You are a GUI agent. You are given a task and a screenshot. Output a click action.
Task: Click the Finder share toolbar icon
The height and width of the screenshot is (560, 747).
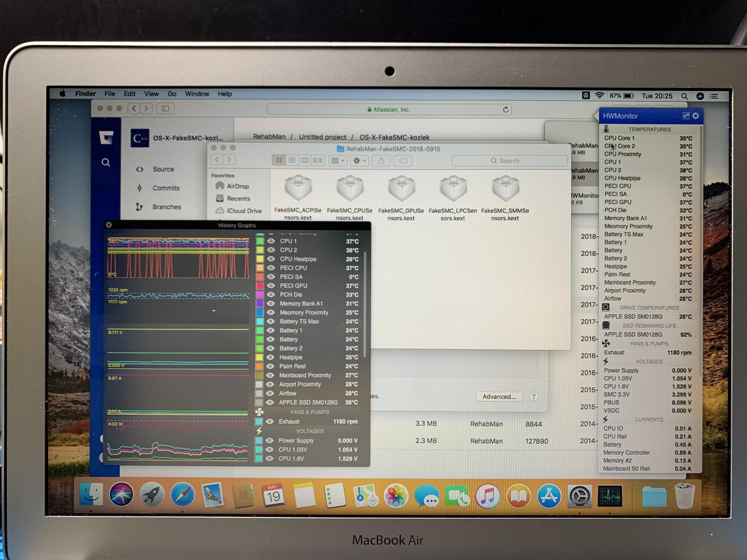(x=381, y=161)
